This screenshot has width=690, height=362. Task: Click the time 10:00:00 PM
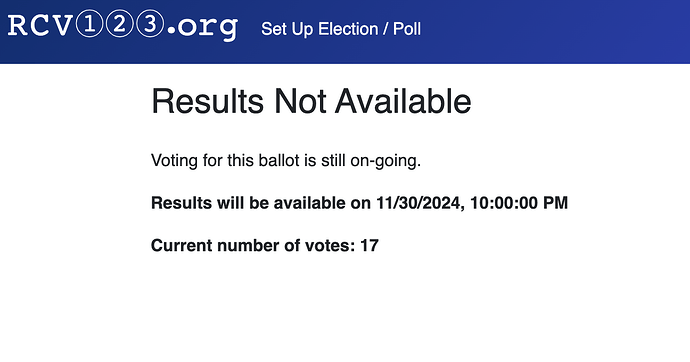pos(519,203)
